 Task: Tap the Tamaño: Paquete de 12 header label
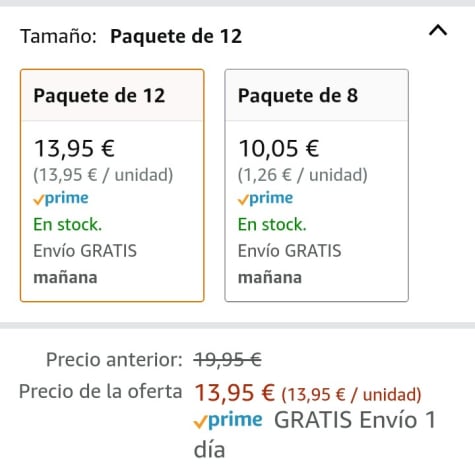131,36
